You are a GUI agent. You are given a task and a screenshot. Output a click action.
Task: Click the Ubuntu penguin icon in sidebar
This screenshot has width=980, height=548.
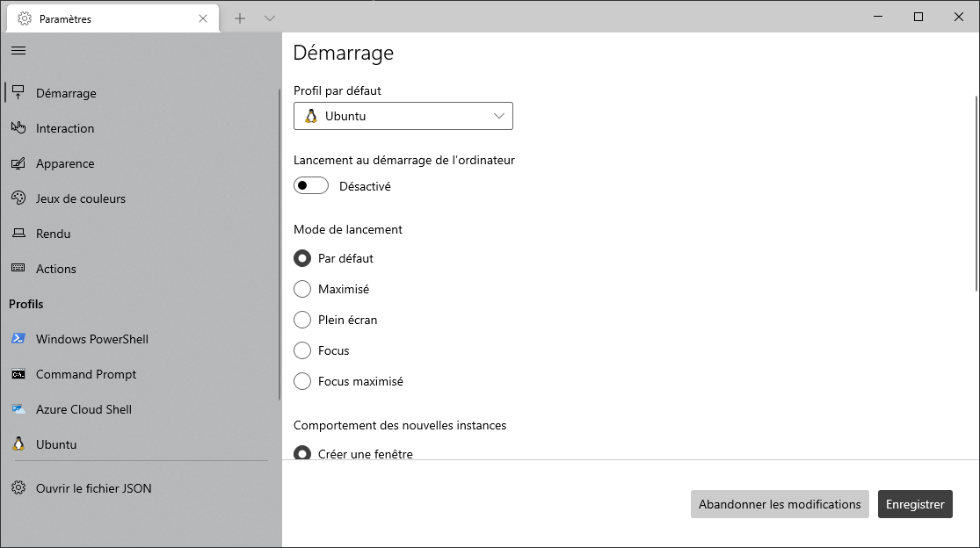[x=18, y=443]
